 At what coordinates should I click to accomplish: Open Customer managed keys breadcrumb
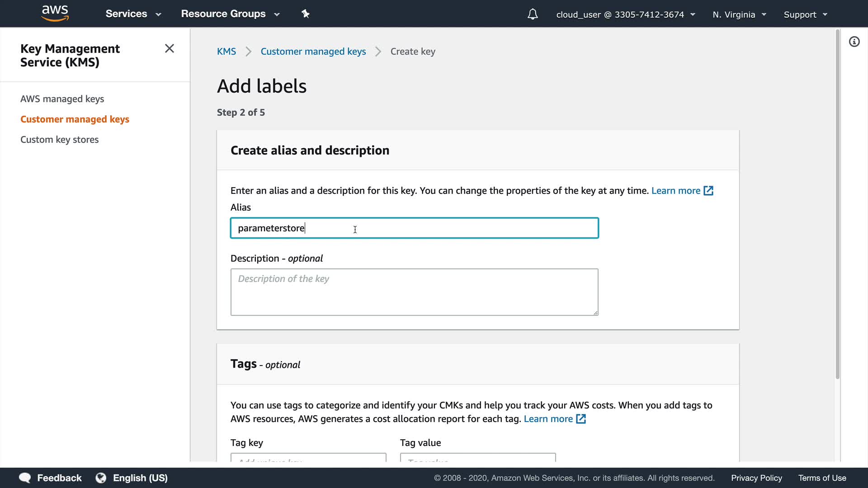[x=313, y=52]
